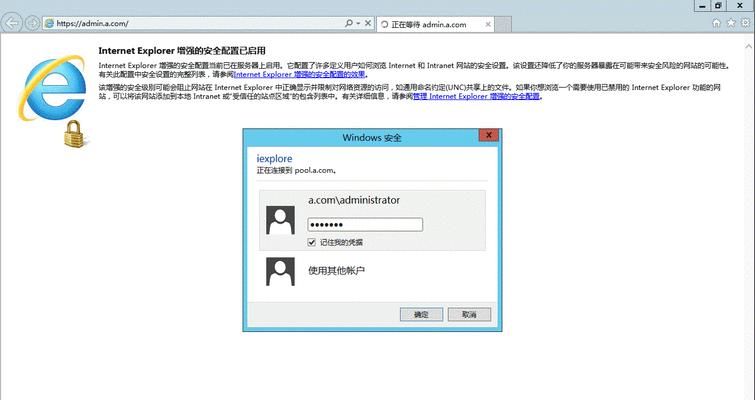This screenshot has height=400, width=755.
Task: Open the manage enhanced security configuration link
Action: point(477,96)
